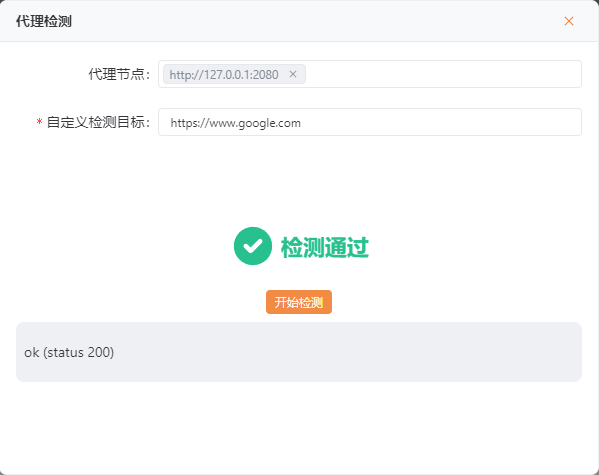
Task: Open the 代理节点 selector dropdown
Action: pos(370,74)
